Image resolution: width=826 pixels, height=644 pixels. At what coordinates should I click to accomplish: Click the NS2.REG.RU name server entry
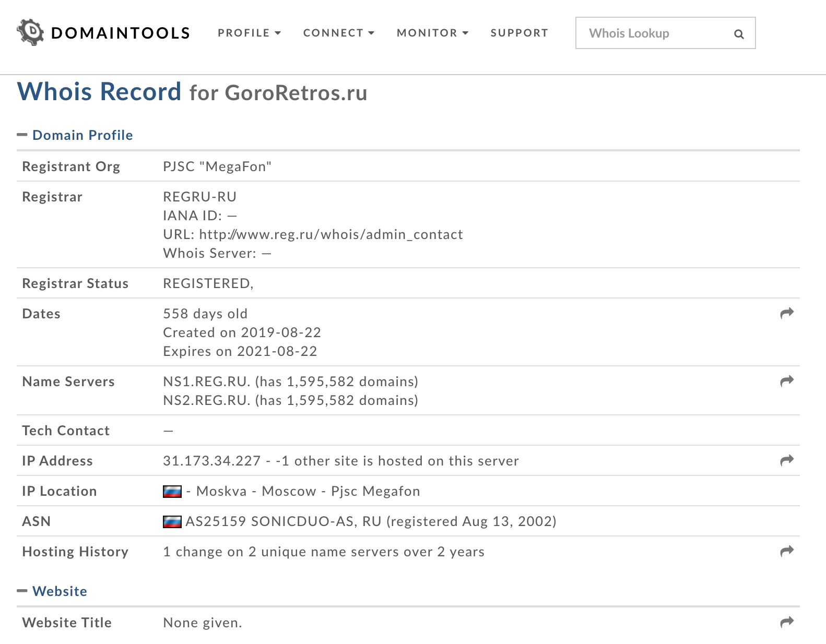291,400
